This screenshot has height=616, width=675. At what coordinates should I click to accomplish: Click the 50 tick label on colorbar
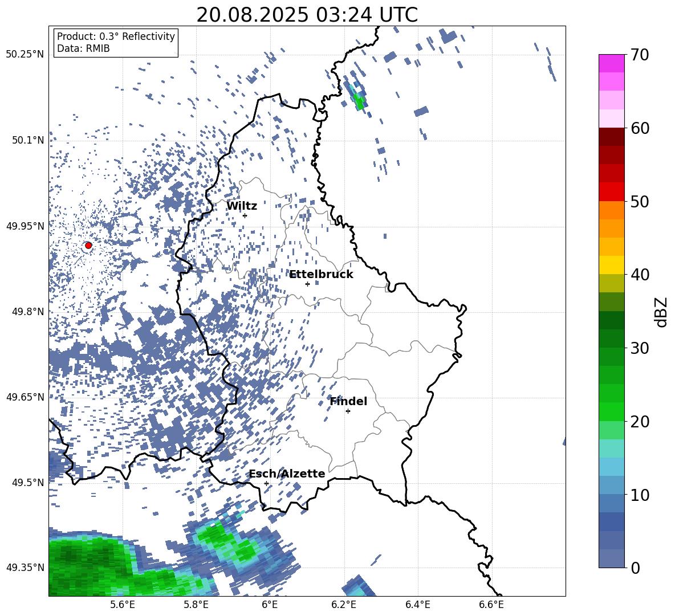[640, 201]
